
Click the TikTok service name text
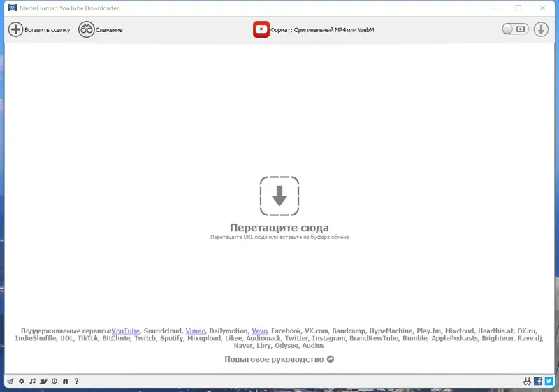pyautogui.click(x=88, y=338)
